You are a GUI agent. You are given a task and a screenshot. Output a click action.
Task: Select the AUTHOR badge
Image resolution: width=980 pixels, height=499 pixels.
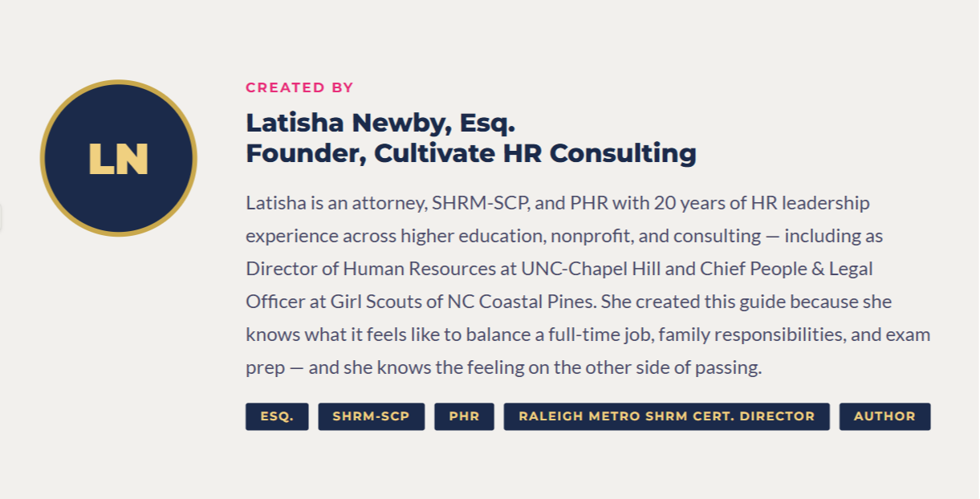pyautogui.click(x=884, y=416)
